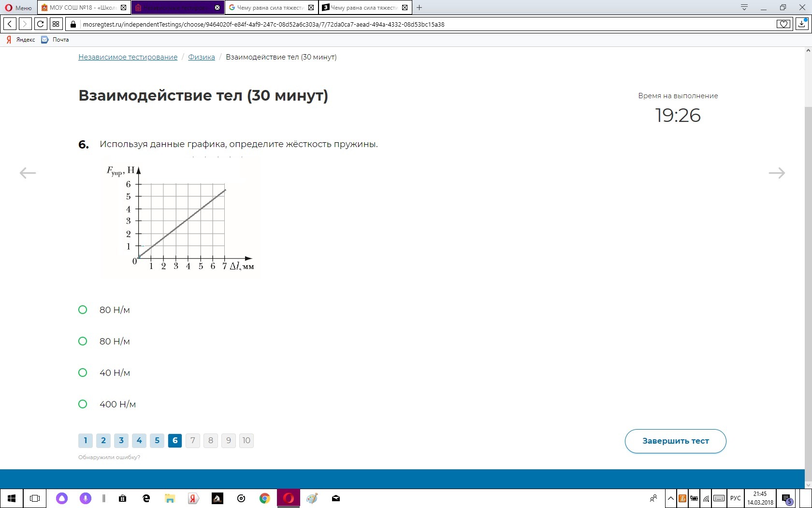Open Mail app on taskbar
Screen dimensions: 812x508
336,498
